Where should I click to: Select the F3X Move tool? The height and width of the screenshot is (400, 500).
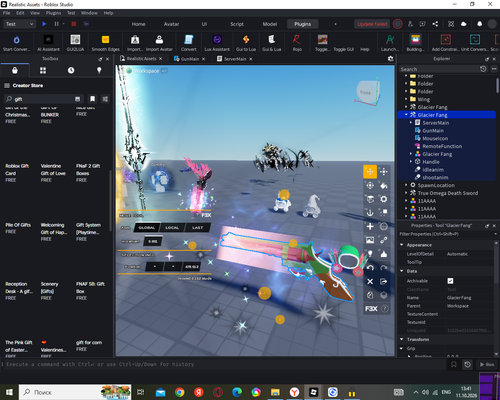370,172
